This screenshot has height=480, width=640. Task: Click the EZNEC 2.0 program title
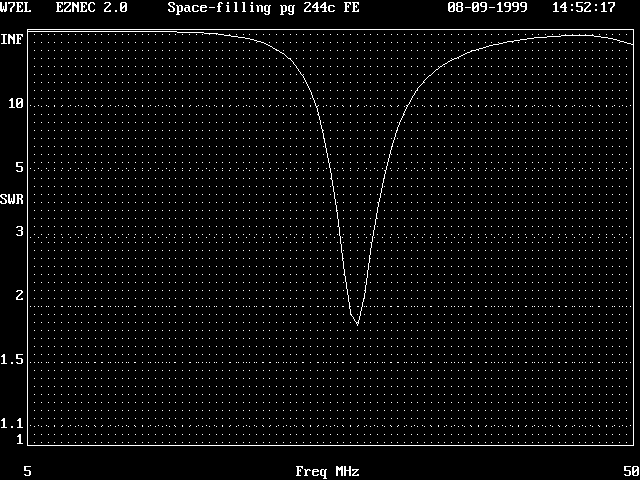click(x=92, y=7)
